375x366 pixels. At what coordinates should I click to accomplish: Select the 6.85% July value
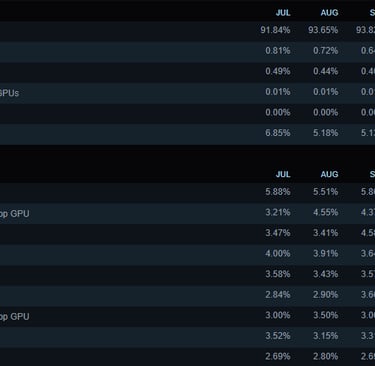point(278,133)
